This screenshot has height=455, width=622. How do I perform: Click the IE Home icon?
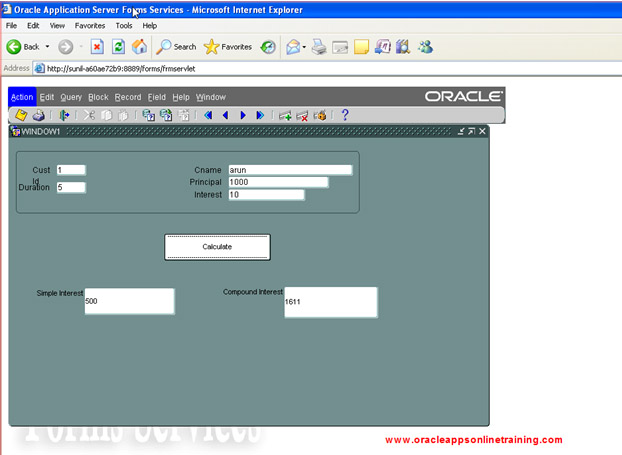139,46
